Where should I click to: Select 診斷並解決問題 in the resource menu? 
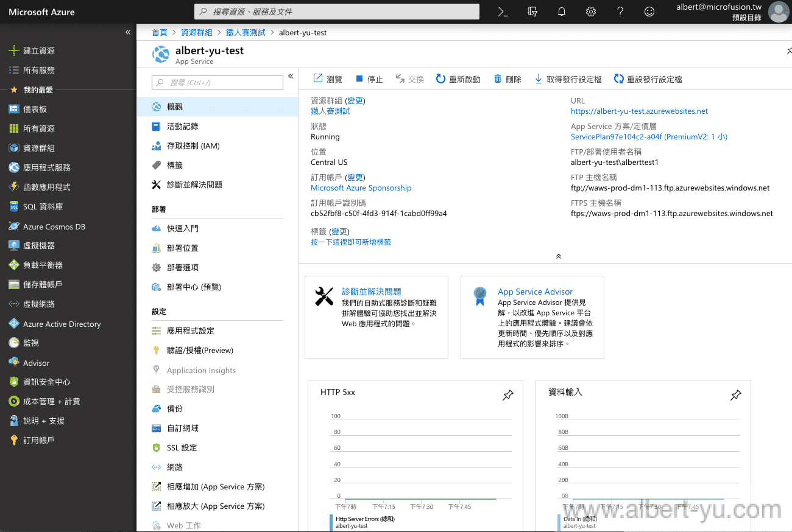[x=217, y=184]
